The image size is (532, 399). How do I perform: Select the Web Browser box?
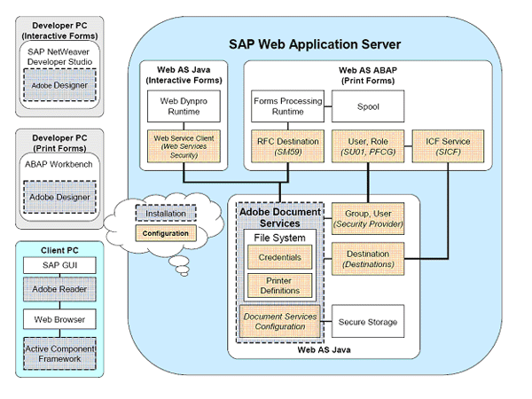(x=59, y=319)
